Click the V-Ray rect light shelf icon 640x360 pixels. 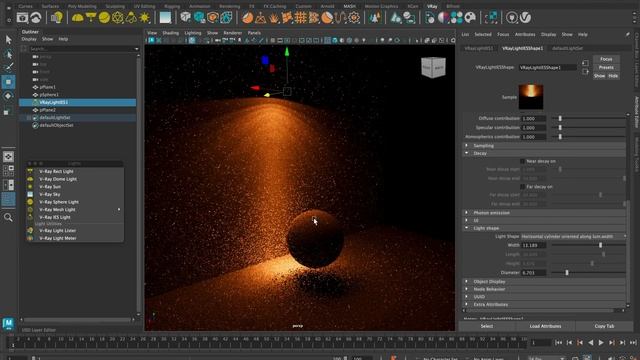coord(91,18)
